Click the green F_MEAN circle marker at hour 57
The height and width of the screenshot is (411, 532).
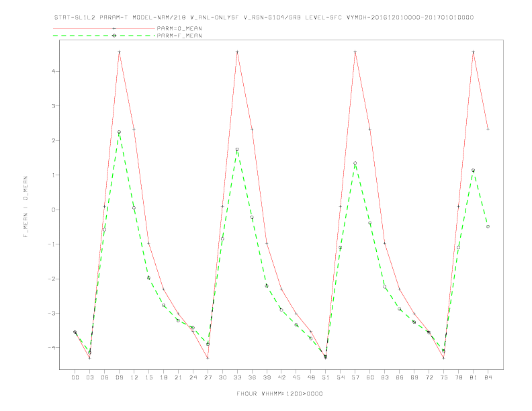355,163
